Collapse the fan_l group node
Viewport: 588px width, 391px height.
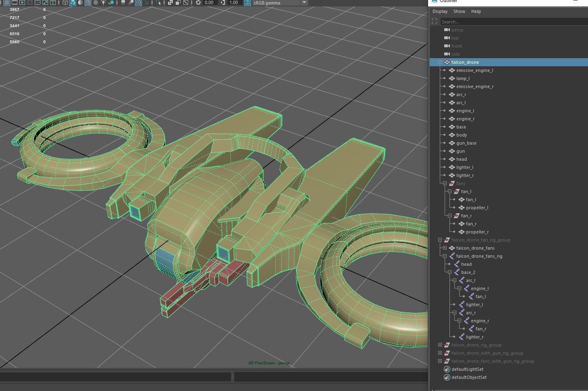pos(449,191)
